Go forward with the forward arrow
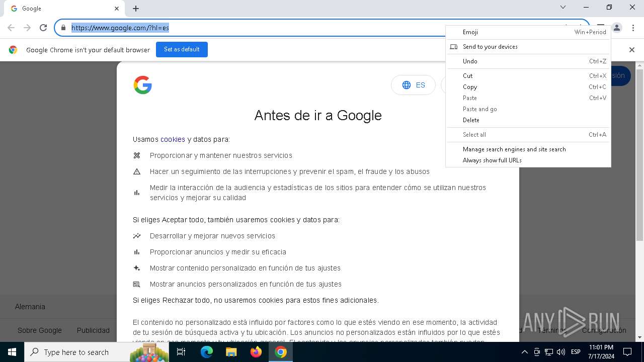644x362 pixels. pos(27,28)
